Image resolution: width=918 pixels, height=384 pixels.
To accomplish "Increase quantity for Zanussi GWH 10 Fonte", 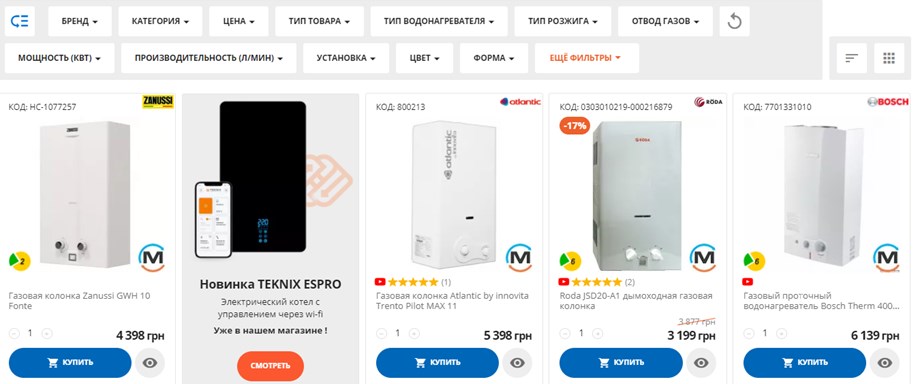I will (47, 334).
